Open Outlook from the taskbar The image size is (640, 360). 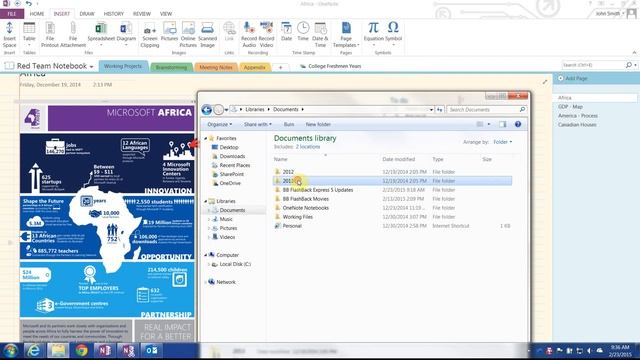[x=152, y=351]
